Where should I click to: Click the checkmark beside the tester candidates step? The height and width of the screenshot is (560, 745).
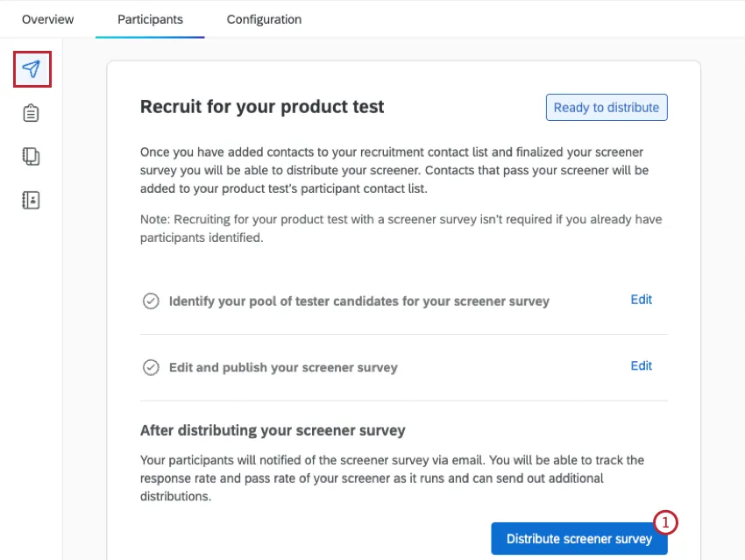pyautogui.click(x=151, y=300)
